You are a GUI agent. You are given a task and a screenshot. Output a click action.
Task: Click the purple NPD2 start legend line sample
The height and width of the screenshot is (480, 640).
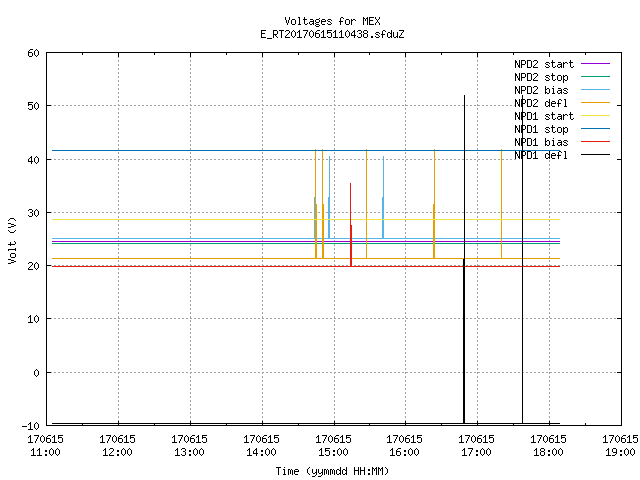click(596, 64)
